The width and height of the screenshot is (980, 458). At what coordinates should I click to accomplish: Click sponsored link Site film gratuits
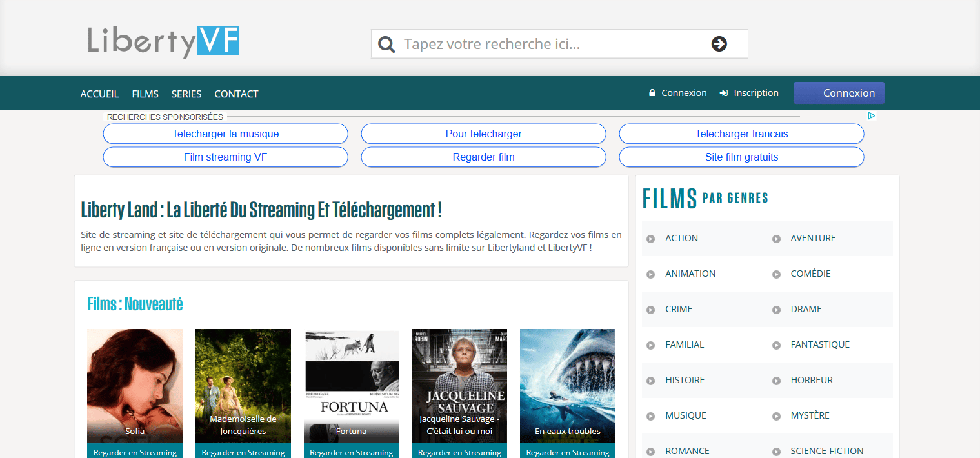coord(742,157)
